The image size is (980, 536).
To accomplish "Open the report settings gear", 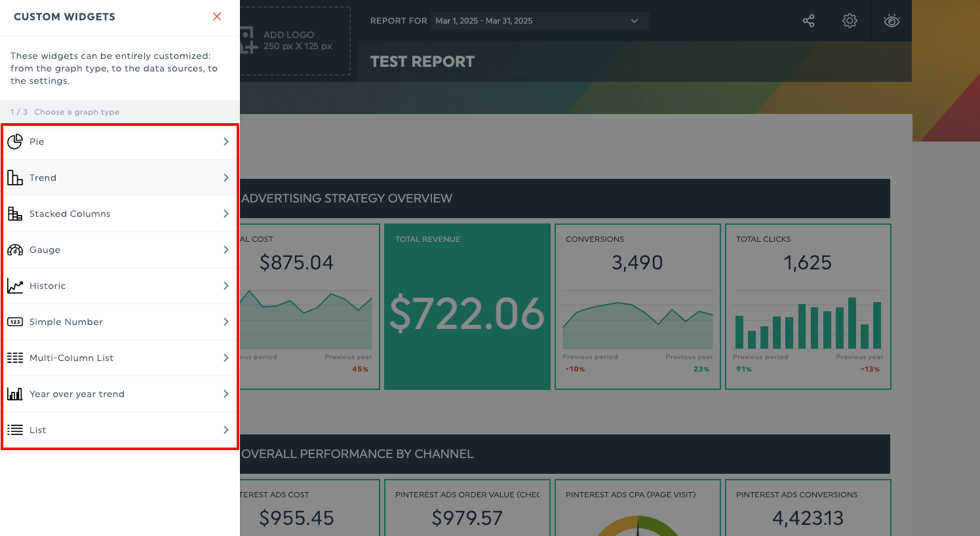I will tap(849, 20).
